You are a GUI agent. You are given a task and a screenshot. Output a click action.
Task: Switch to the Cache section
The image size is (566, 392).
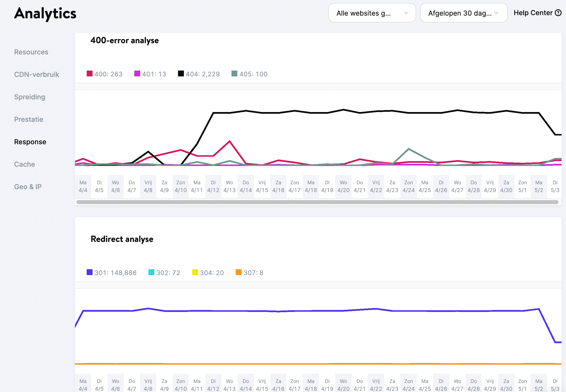click(24, 164)
